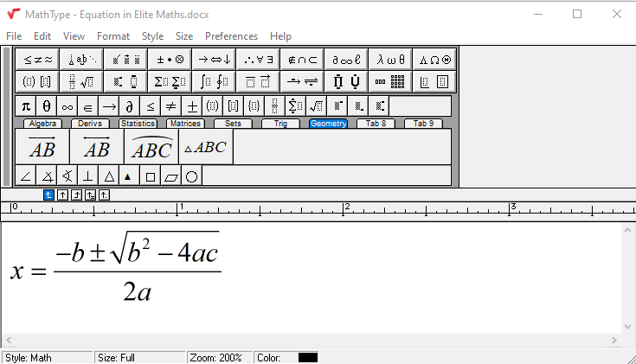Open the Format menu
The height and width of the screenshot is (364, 636).
[112, 36]
